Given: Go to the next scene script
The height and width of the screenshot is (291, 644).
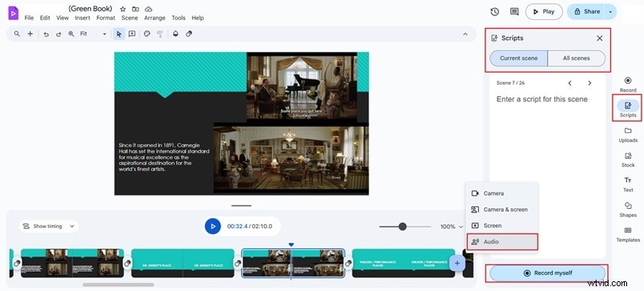Looking at the screenshot, I should pyautogui.click(x=589, y=83).
